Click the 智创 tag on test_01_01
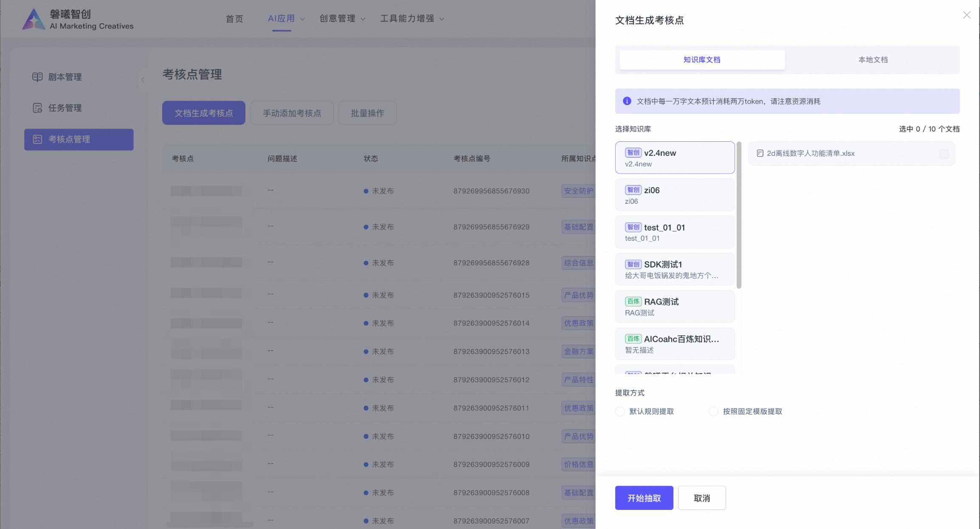980x529 pixels. coord(633,227)
